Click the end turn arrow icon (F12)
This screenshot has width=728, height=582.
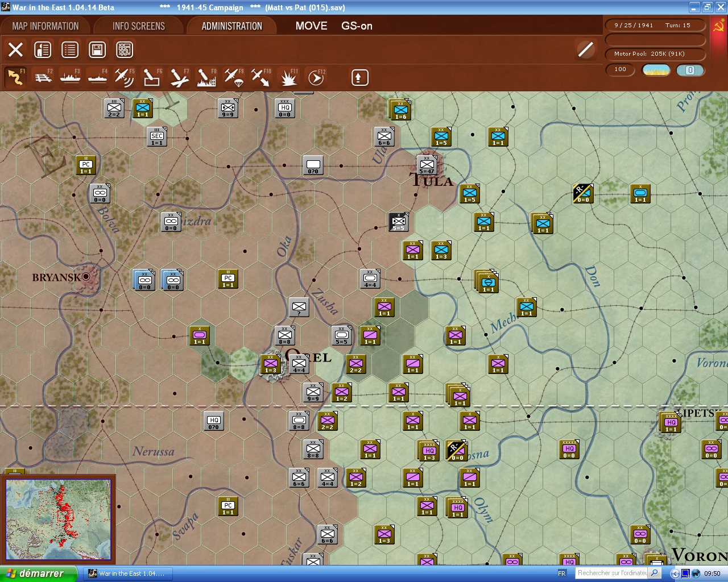(x=316, y=77)
